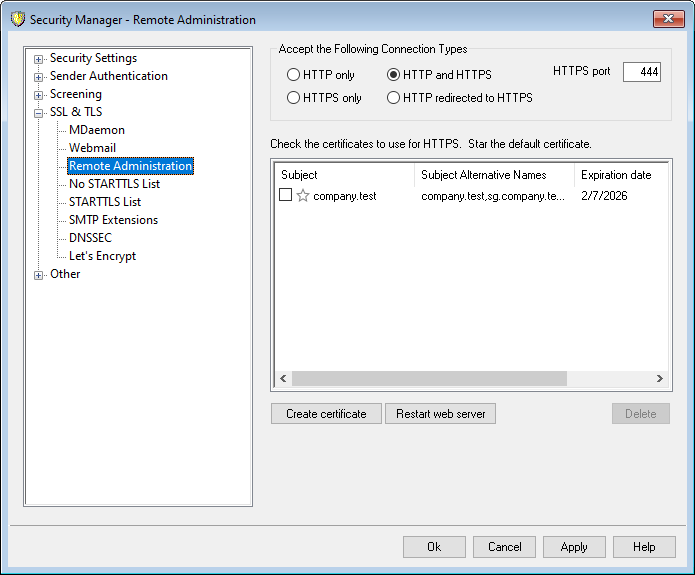Click the Security Manager shield icon in title bar
The height and width of the screenshot is (575, 695).
[x=15, y=19]
